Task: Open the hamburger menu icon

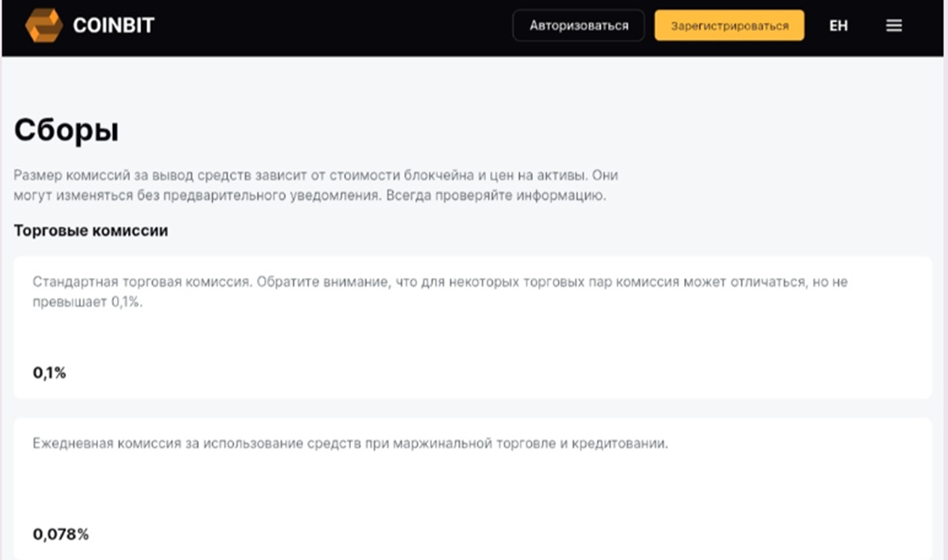Action: pyautogui.click(x=894, y=26)
